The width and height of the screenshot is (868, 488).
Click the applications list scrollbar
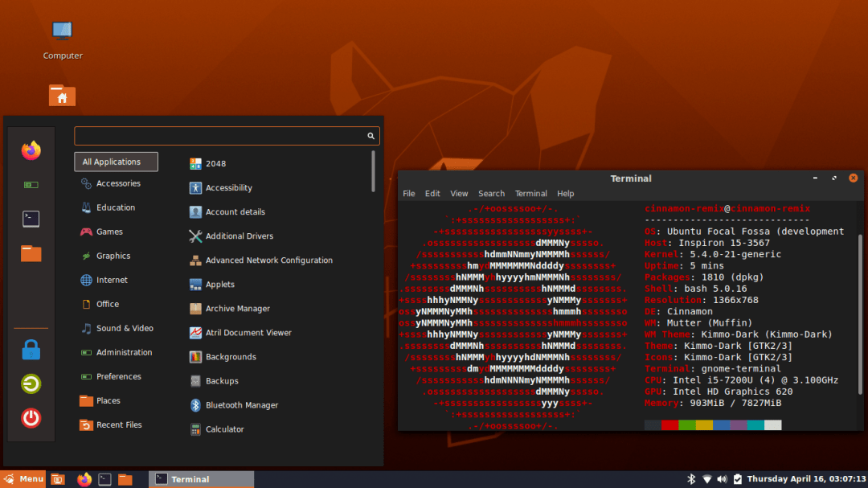(x=373, y=171)
